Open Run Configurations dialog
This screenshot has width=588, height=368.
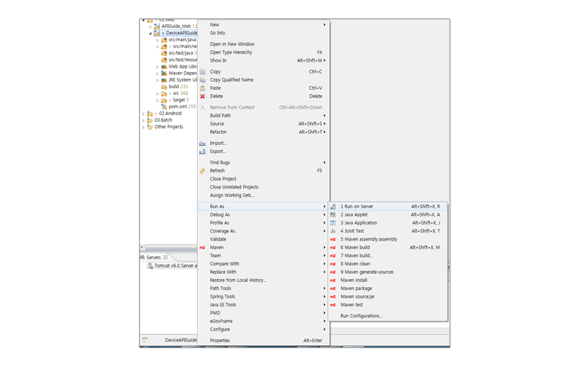[361, 316]
